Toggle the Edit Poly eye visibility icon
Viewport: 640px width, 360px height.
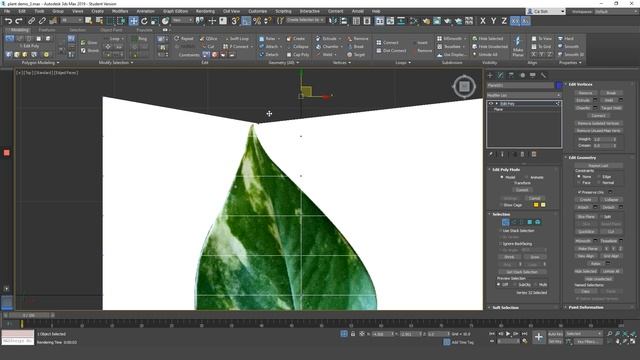click(x=491, y=104)
